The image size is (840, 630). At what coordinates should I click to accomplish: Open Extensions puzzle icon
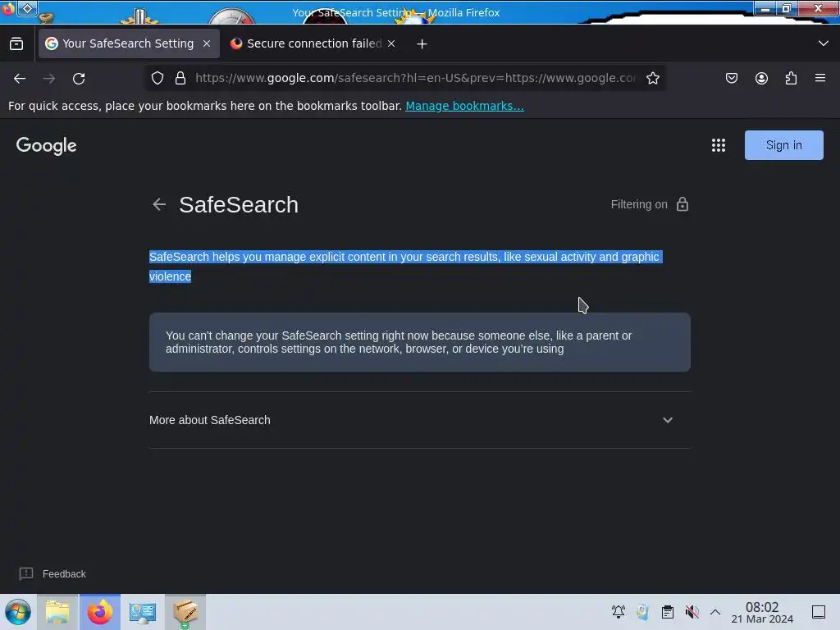[791, 78]
